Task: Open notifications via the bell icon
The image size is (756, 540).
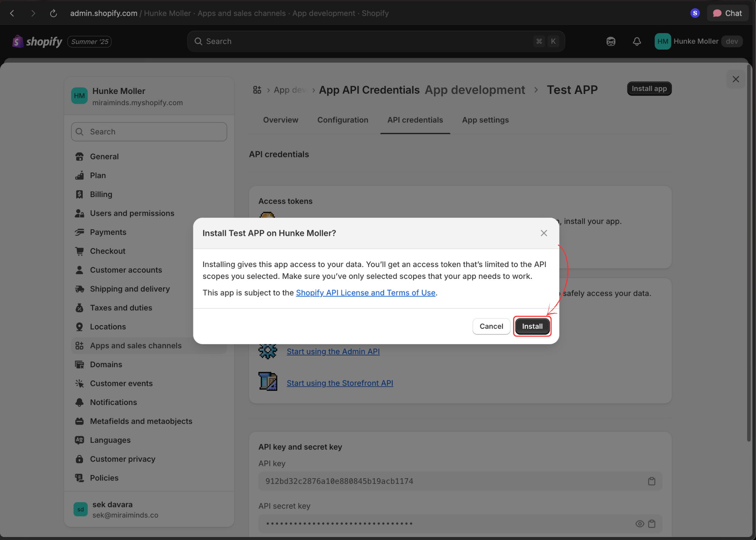Action: coord(637,41)
